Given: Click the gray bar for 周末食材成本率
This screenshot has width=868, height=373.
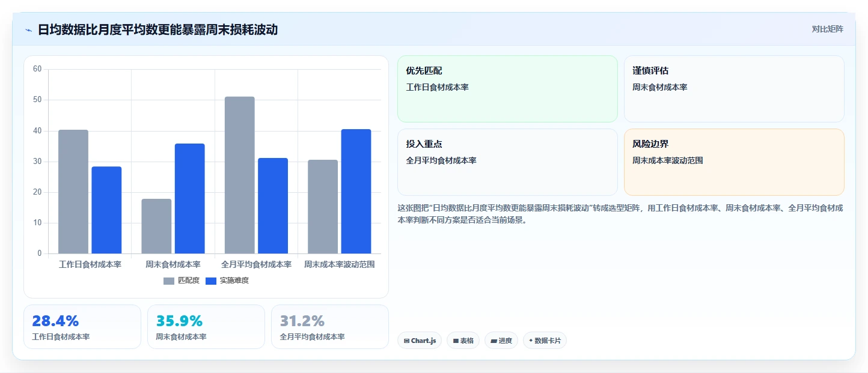Looking at the screenshot, I should [x=156, y=226].
